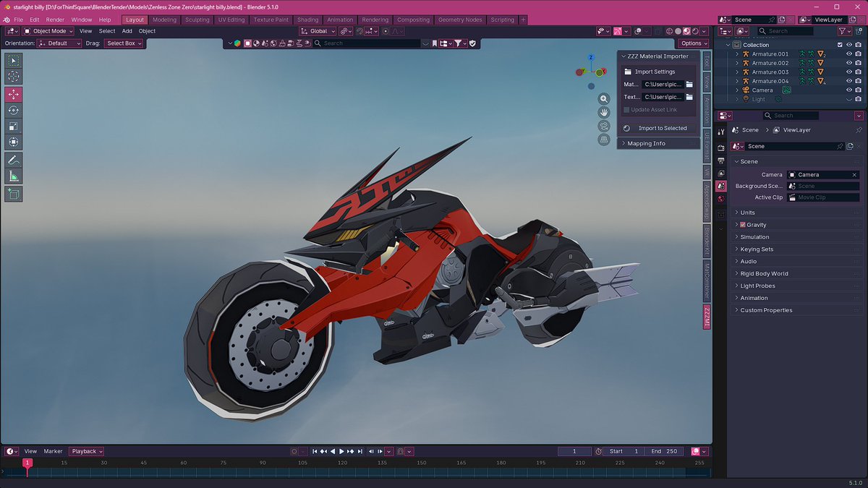This screenshot has width=868, height=488.
Task: Open the Output properties tab icon
Action: click(x=721, y=160)
